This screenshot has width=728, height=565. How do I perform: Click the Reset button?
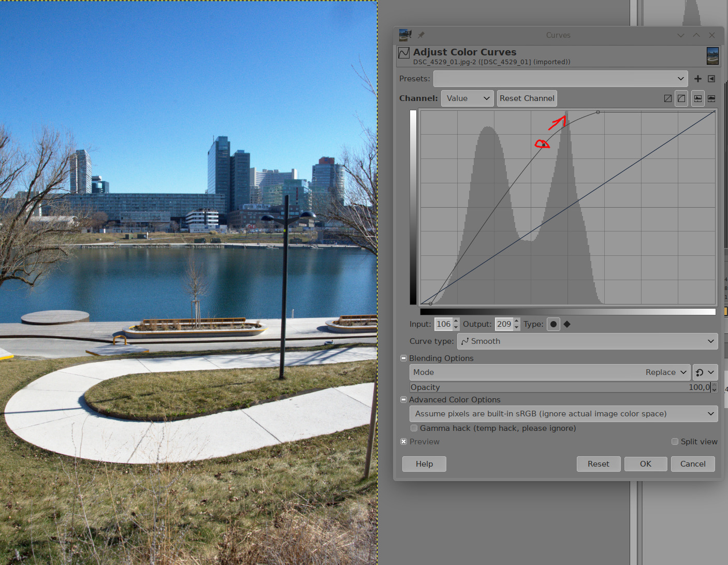[x=598, y=464]
